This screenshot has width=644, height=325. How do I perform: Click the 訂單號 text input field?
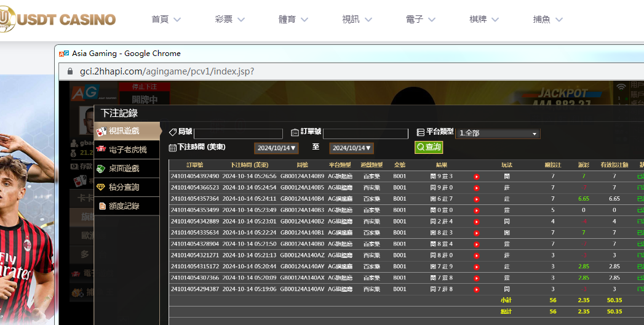365,134
